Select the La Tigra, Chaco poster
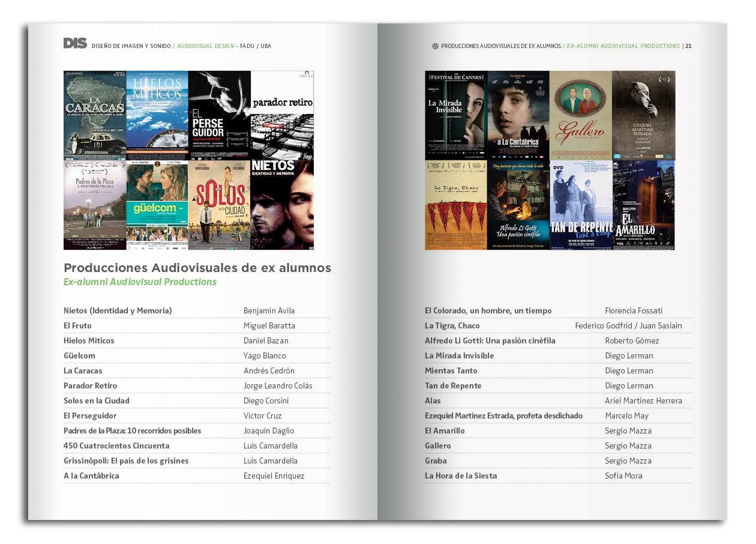The width and height of the screenshot is (756, 544). tap(456, 205)
